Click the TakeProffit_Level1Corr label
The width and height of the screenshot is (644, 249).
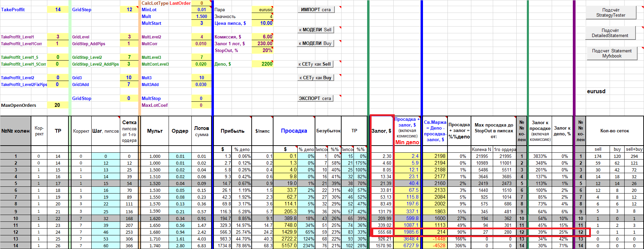point(21,44)
